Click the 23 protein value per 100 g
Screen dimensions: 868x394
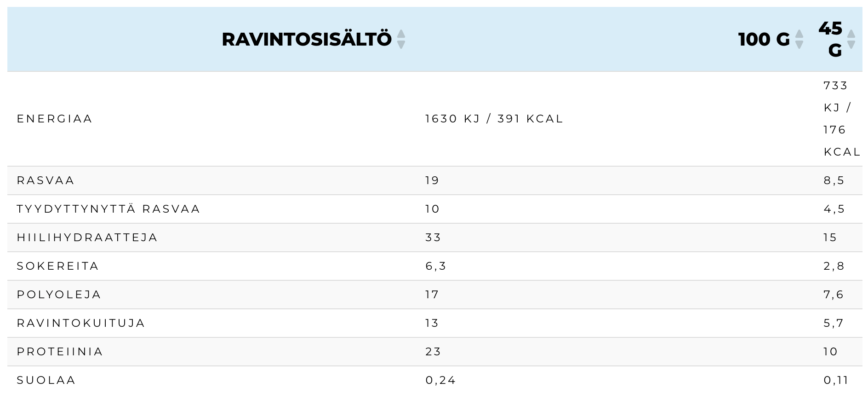click(x=433, y=352)
